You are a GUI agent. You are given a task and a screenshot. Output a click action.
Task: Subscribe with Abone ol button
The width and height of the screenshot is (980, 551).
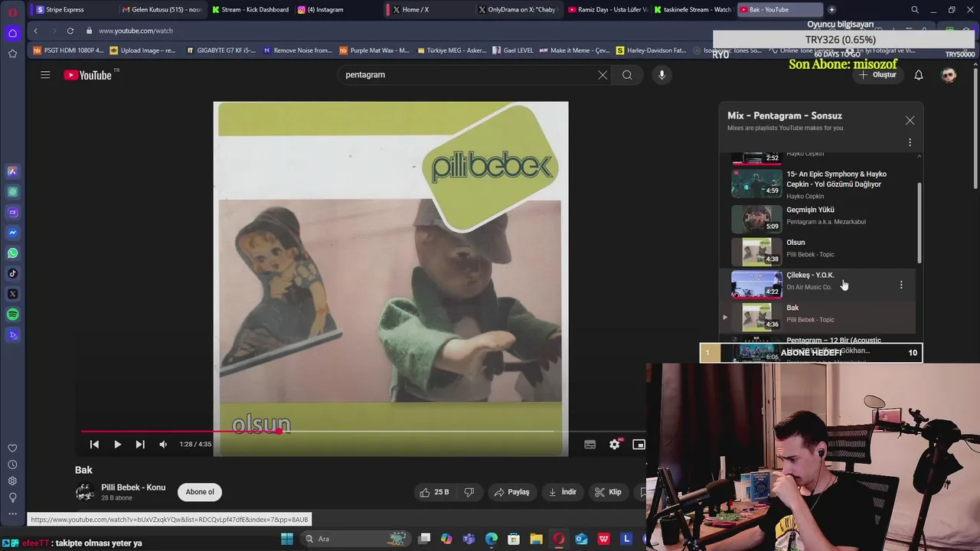coord(200,492)
